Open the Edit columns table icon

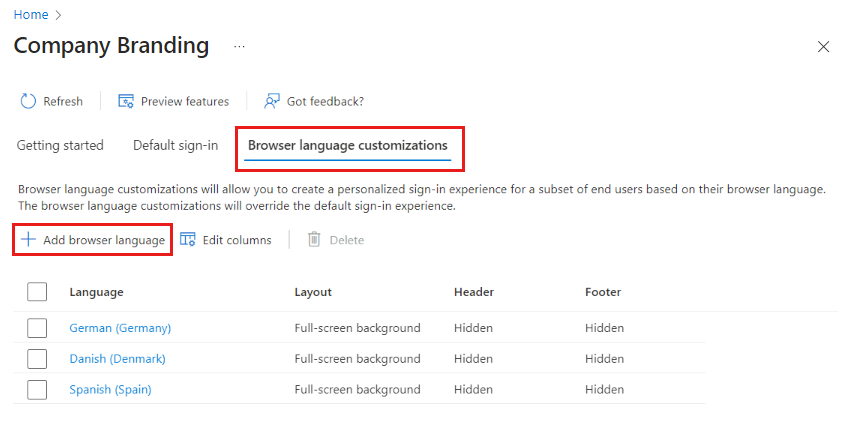coord(187,240)
